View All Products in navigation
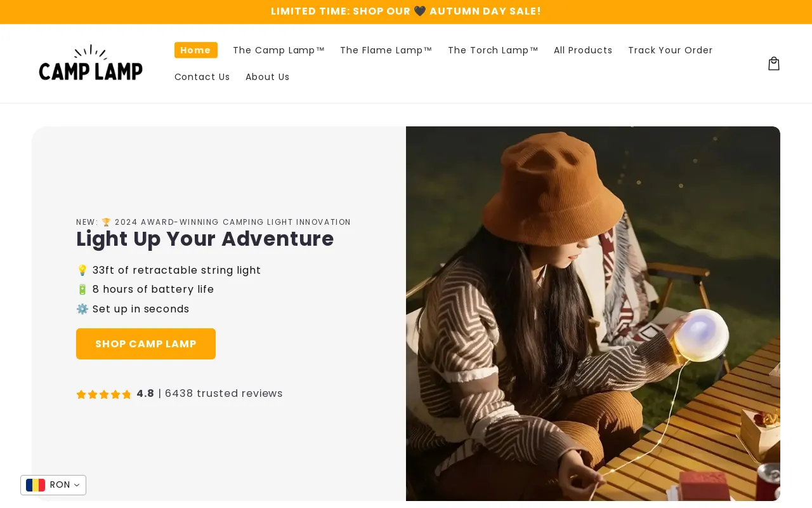The image size is (812, 508). [x=583, y=50]
